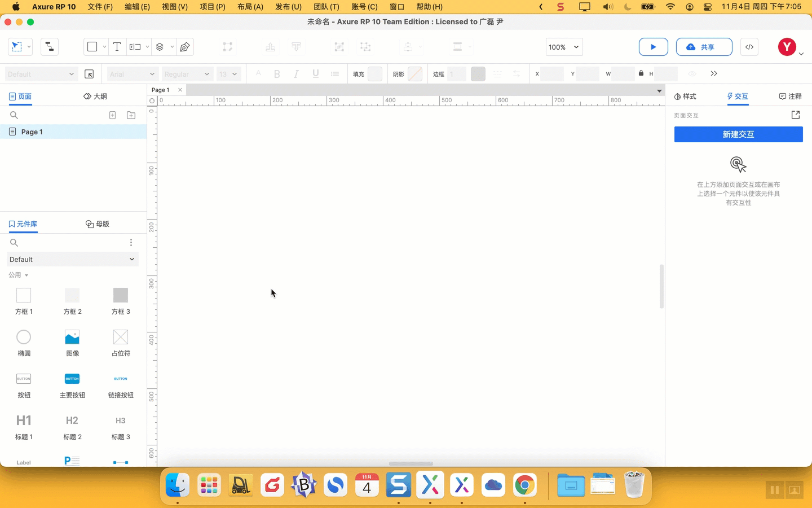Open the user account avatar Y
Viewport: 812px width, 508px height.
(787, 47)
